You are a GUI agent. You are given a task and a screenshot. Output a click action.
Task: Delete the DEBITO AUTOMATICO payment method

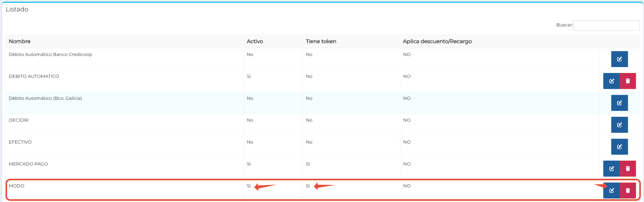(x=628, y=81)
